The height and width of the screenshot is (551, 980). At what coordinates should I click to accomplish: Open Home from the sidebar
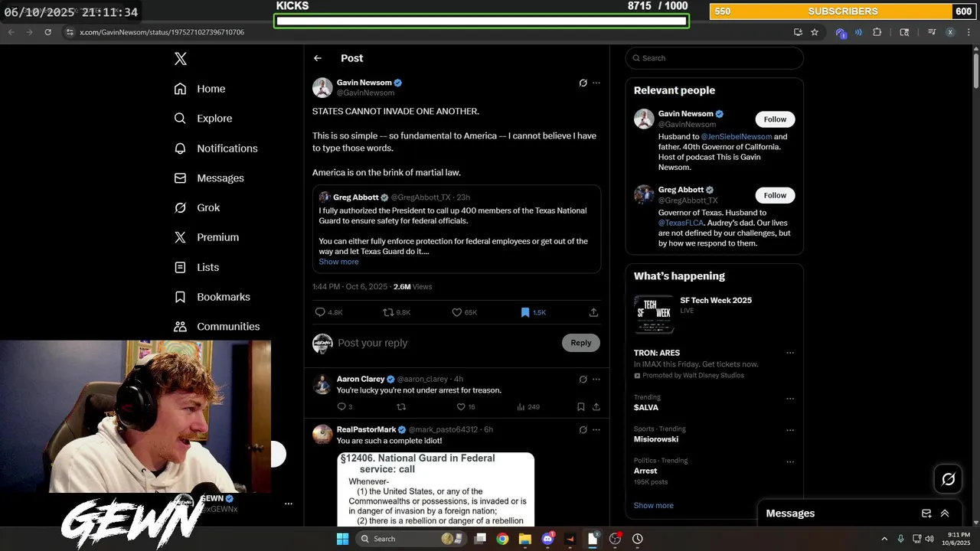click(x=200, y=89)
